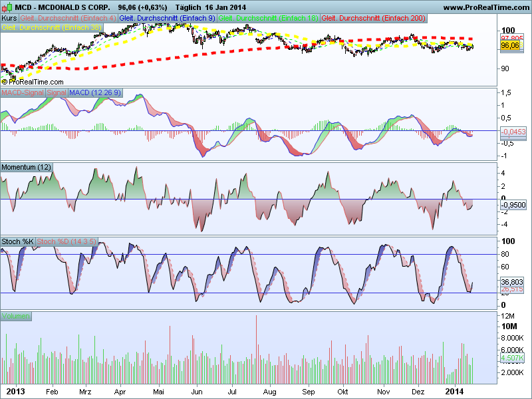Click the 2.000K volume axis label

[513, 372]
